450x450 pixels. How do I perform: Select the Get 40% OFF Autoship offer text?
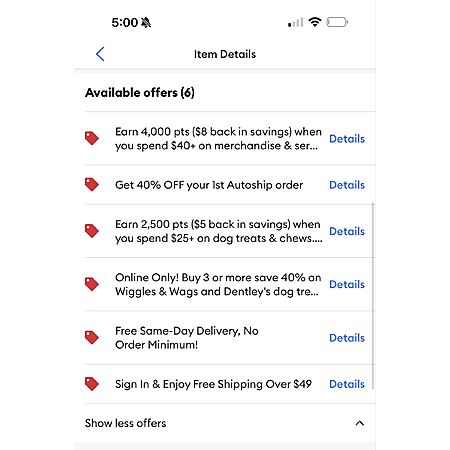pyautogui.click(x=209, y=185)
